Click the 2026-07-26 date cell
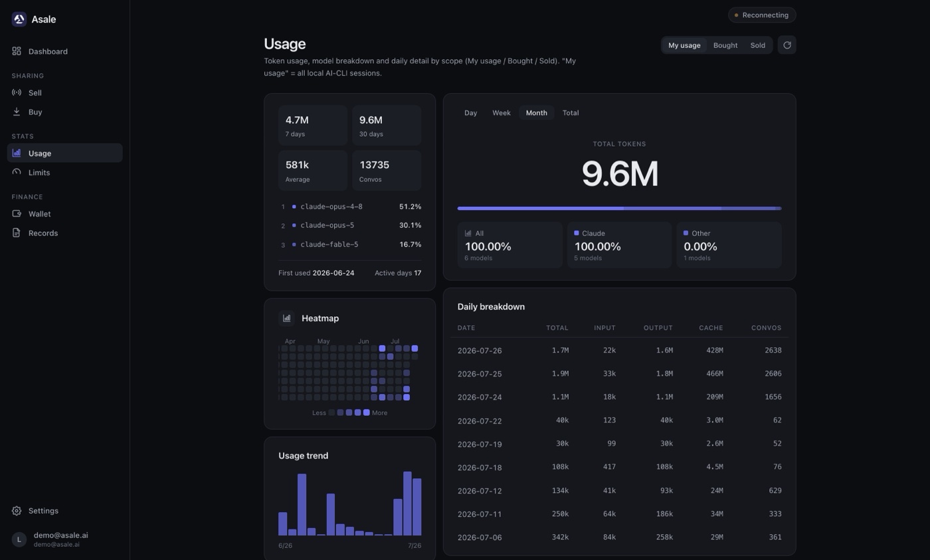Screen dimensions: 930x560 click(x=480, y=351)
